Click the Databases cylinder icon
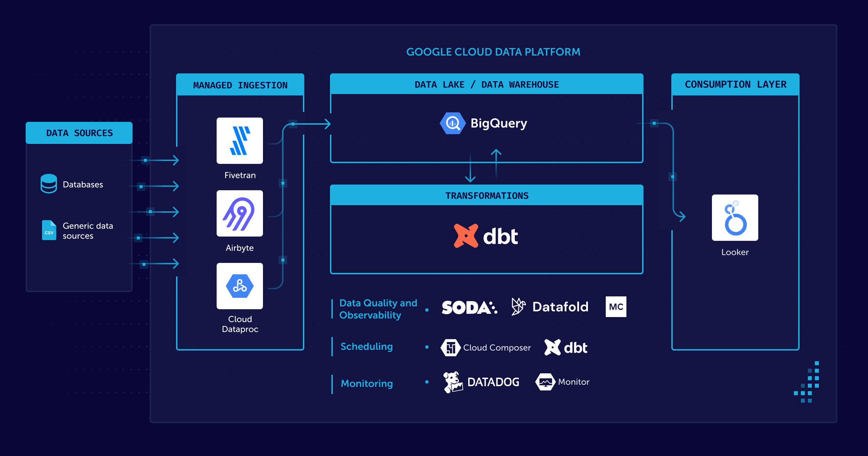 tap(49, 184)
